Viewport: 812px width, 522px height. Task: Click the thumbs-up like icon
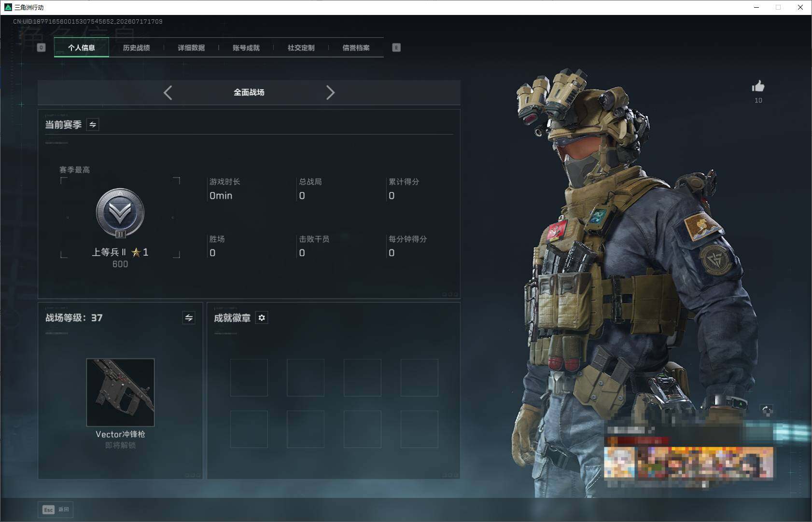(x=758, y=86)
